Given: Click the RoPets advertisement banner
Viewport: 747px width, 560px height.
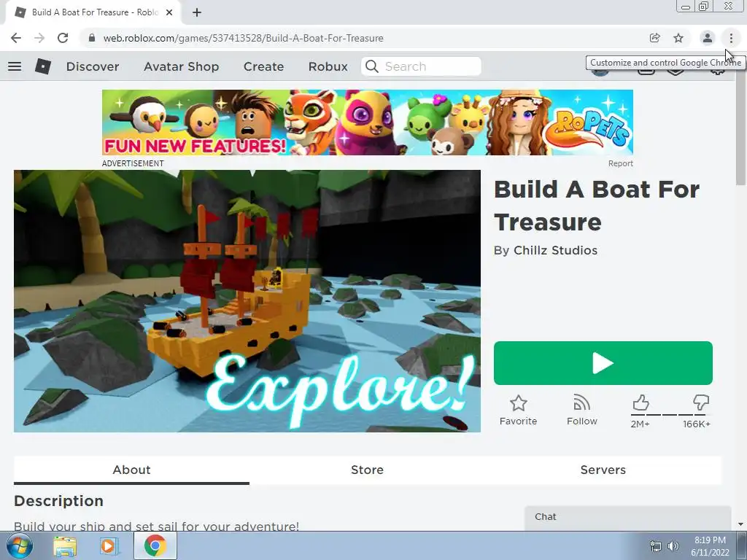Looking at the screenshot, I should (368, 122).
